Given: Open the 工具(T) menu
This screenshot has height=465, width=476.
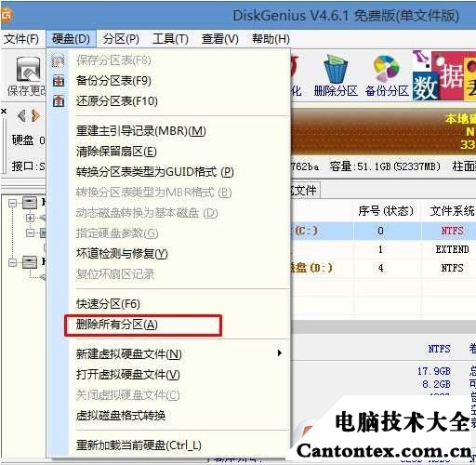Looking at the screenshot, I should (x=170, y=39).
